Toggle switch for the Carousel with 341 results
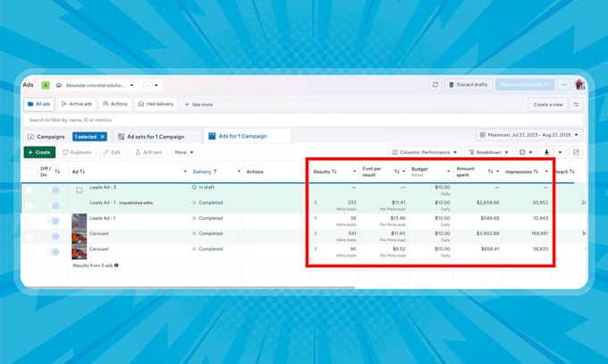608x364 pixels. coord(53,236)
